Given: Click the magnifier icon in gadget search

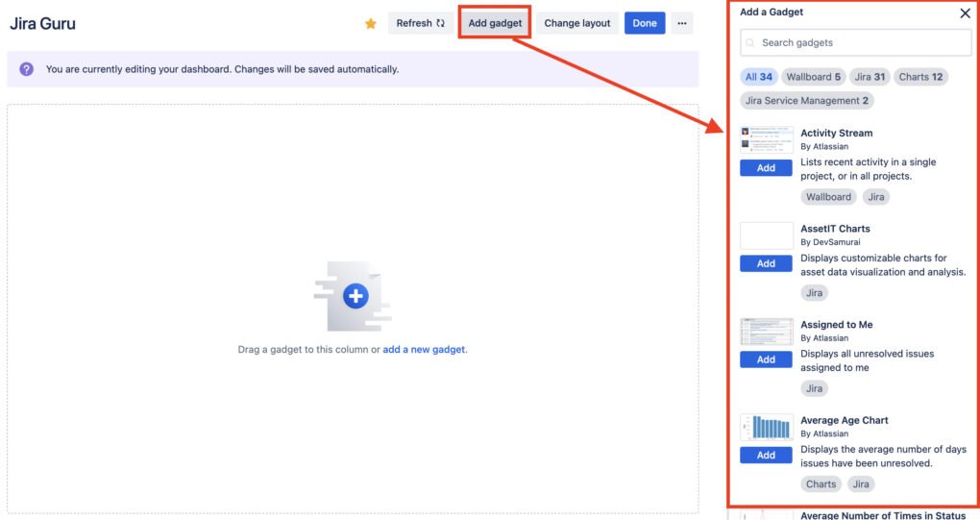Looking at the screenshot, I should click(x=750, y=43).
